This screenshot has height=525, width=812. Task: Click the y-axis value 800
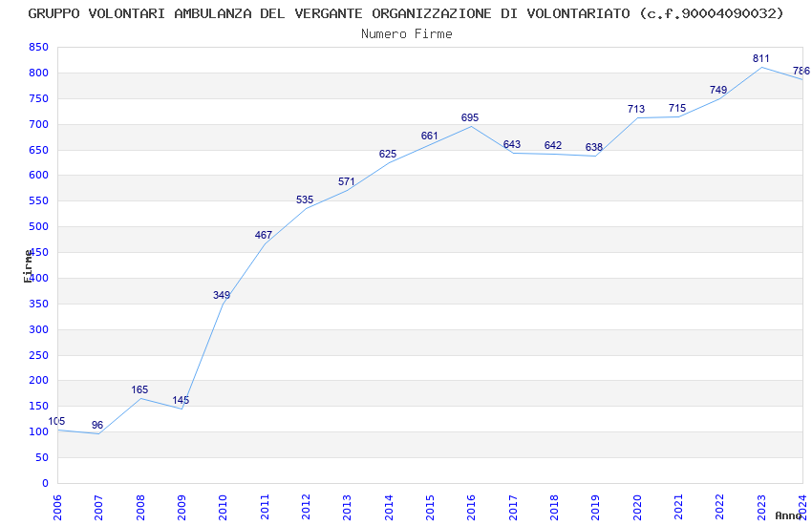(x=39, y=73)
